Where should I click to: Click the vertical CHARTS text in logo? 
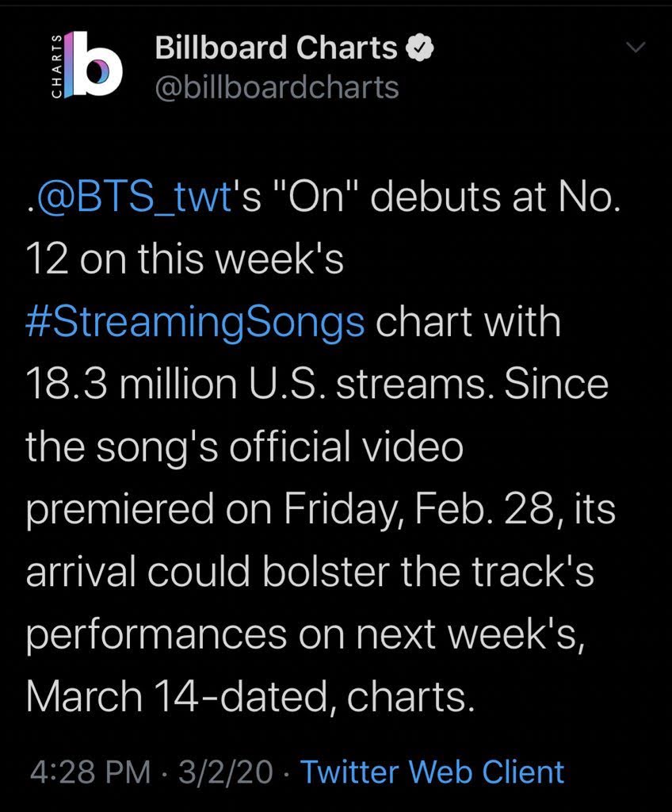pos(55,67)
